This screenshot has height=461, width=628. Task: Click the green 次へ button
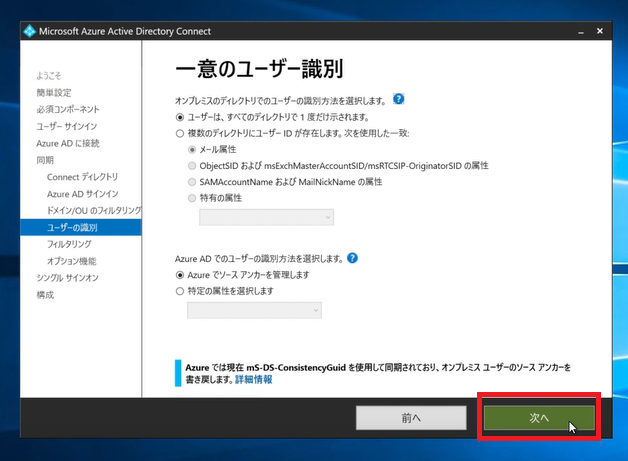(539, 418)
